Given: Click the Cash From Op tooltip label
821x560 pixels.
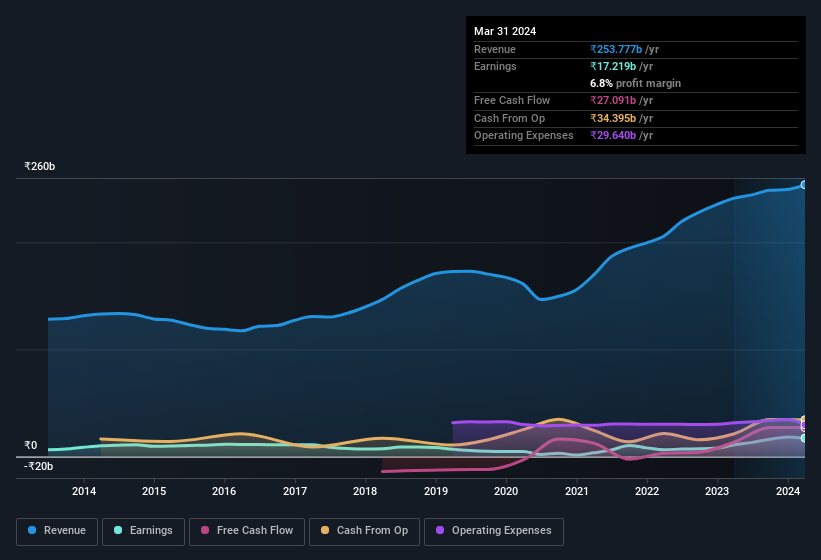Looking at the screenshot, I should pyautogui.click(x=509, y=118).
